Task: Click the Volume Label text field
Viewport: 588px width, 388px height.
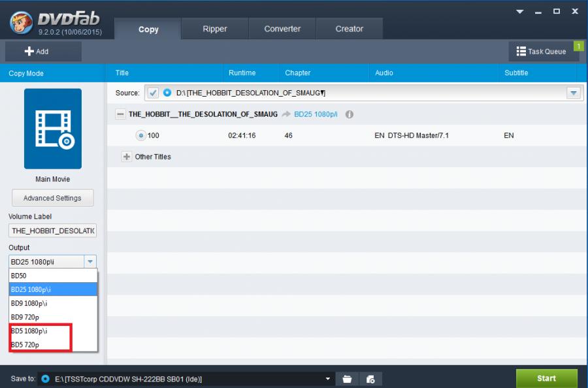Action: click(52, 231)
